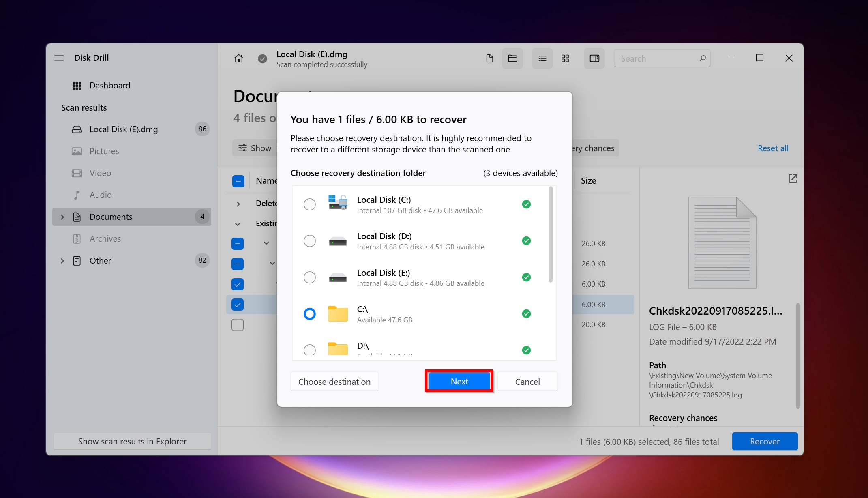Click the home navigation icon
The width and height of the screenshot is (868, 498).
[x=239, y=58]
